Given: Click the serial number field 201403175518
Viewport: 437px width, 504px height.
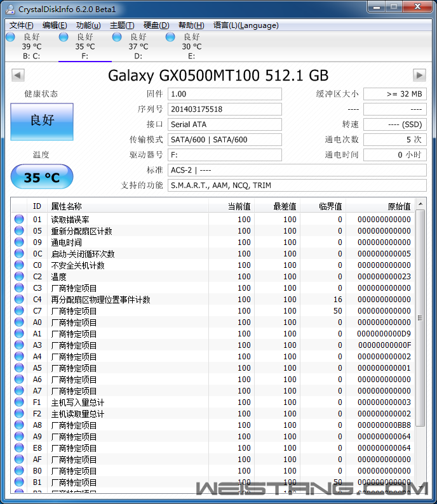Looking at the screenshot, I should tap(224, 109).
